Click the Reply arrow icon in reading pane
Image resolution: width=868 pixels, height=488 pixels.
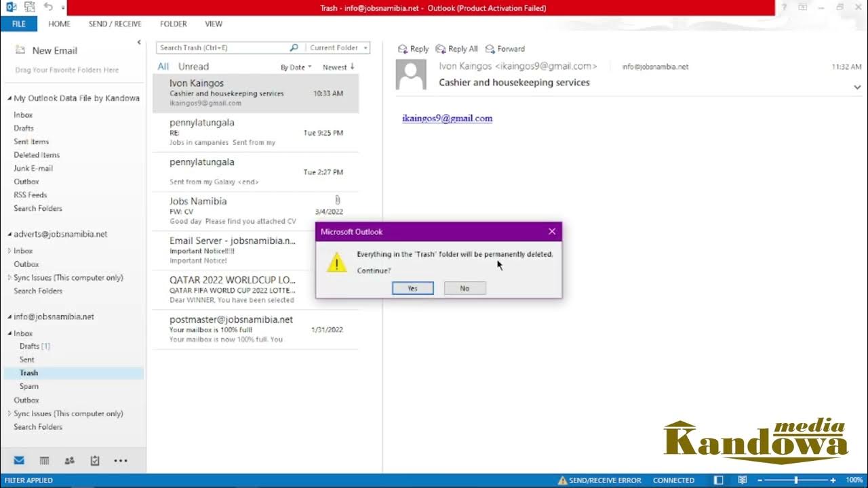[x=403, y=49]
